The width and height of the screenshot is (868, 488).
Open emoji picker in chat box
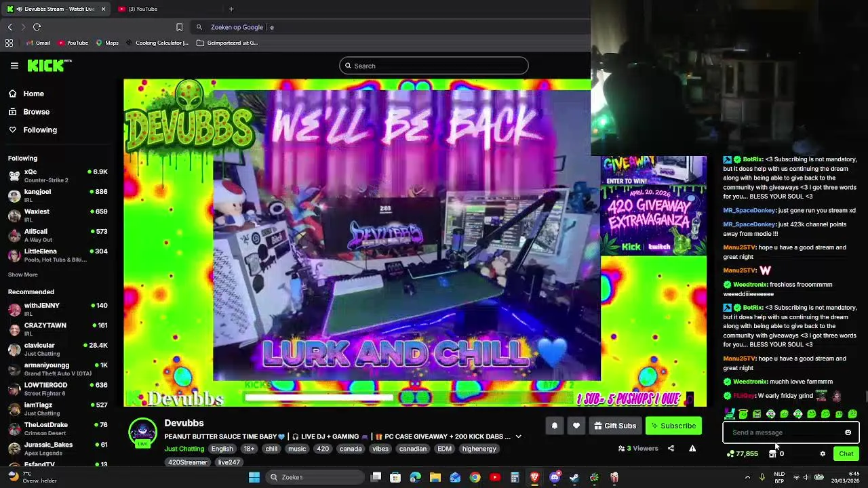848,432
